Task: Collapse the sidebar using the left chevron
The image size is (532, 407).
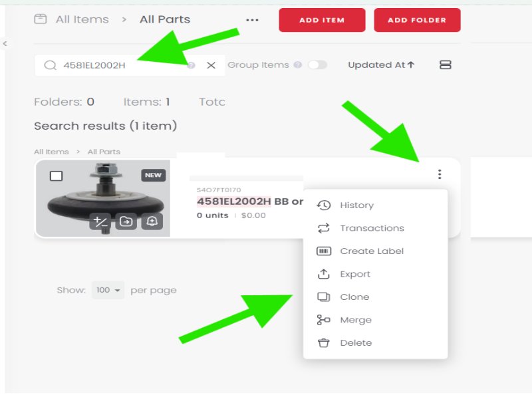Action: tap(5, 44)
